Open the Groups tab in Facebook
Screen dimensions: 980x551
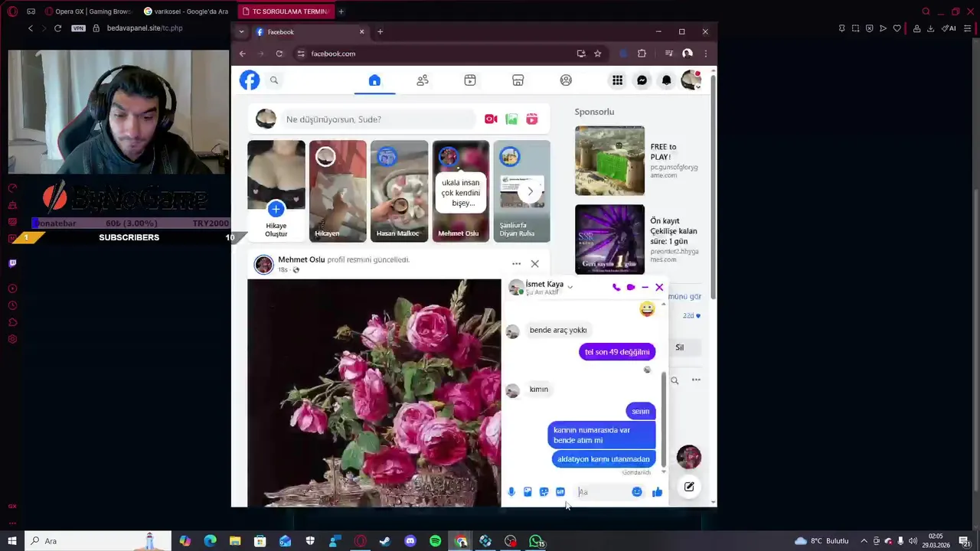click(x=566, y=80)
